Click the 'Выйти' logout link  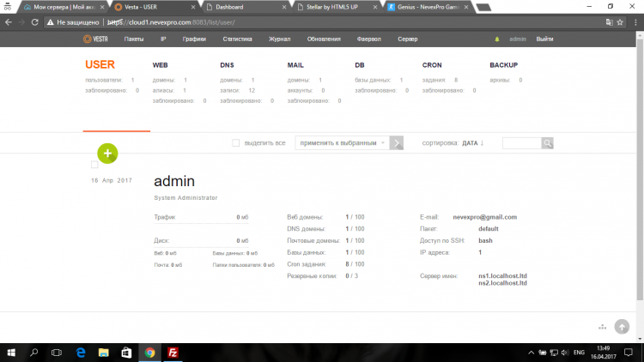[x=544, y=39]
